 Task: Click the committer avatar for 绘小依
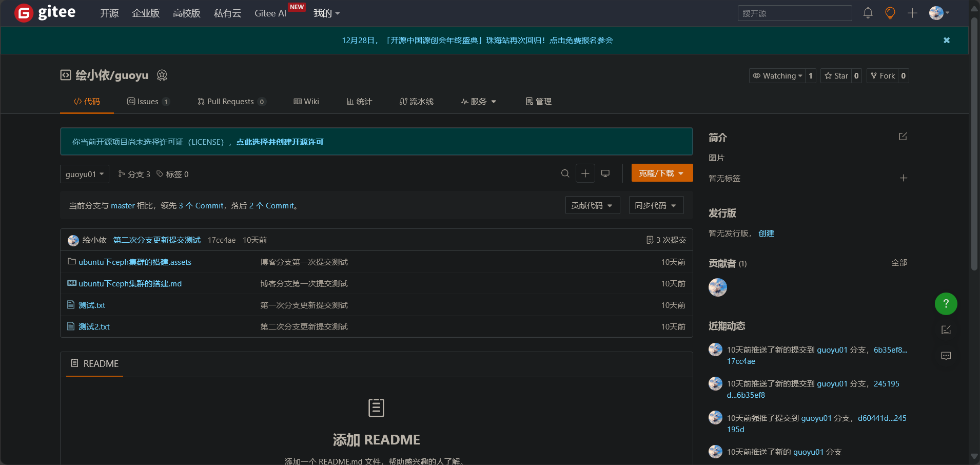73,240
